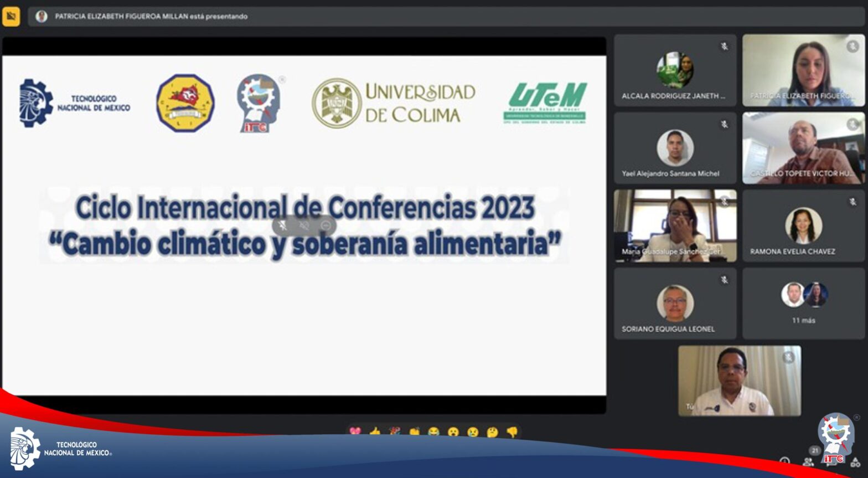Click the two avatars above '11 más'
868x478 pixels.
click(x=804, y=295)
